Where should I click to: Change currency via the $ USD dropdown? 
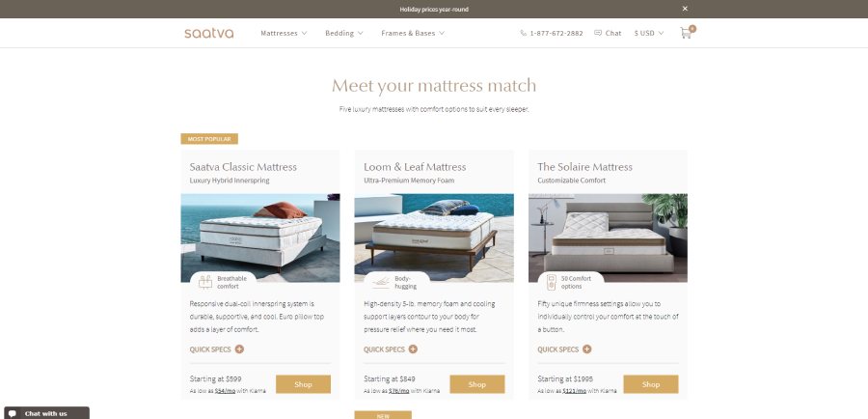[649, 33]
